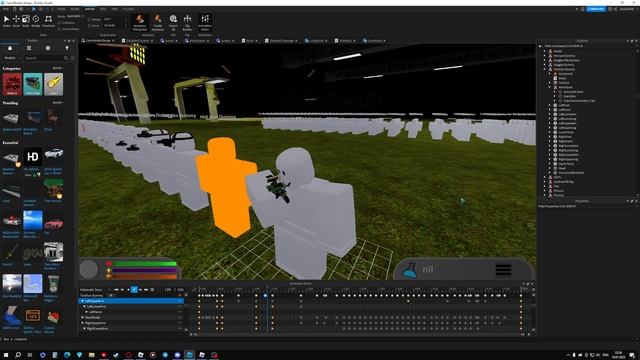Skip to first frame in animation editor
Viewport: 640px width, 360px height.
click(116, 289)
